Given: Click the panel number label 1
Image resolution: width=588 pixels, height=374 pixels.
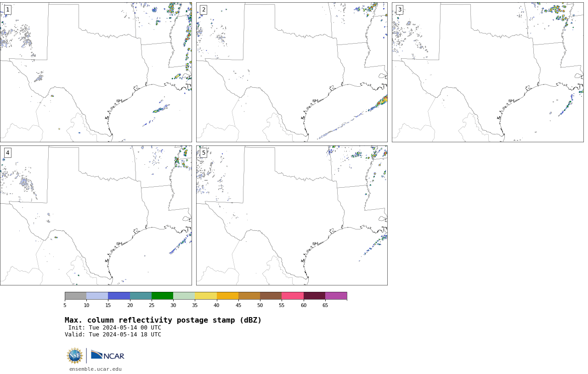Looking at the screenshot, I should [x=7, y=10].
